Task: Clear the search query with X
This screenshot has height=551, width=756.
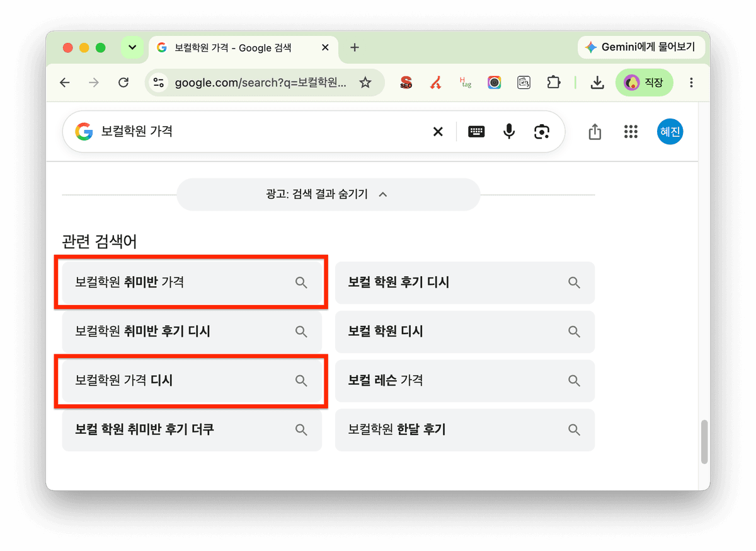Action: [x=438, y=132]
